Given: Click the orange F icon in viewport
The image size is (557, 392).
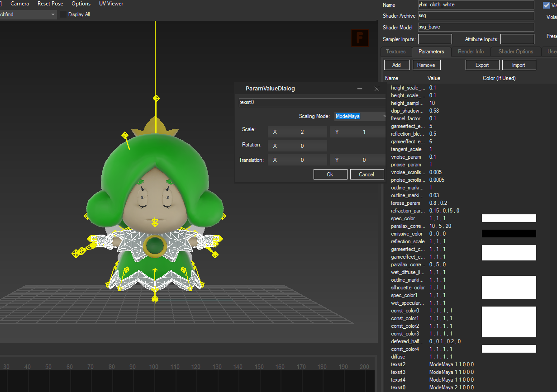Looking at the screenshot, I should tap(360, 38).
